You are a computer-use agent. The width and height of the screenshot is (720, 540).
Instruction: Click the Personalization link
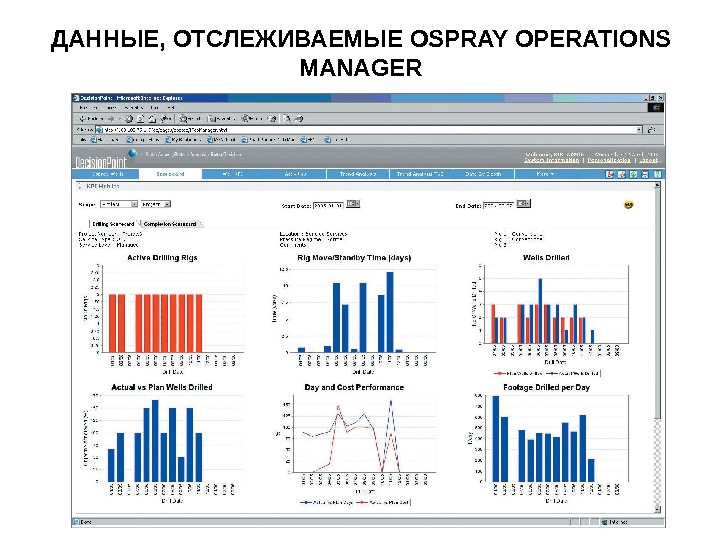609,160
